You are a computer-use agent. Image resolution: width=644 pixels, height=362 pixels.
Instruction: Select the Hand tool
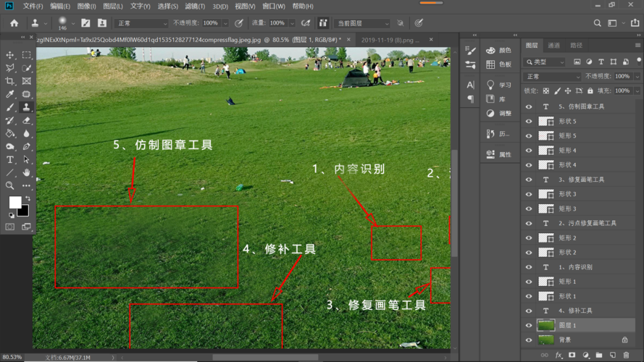point(26,172)
